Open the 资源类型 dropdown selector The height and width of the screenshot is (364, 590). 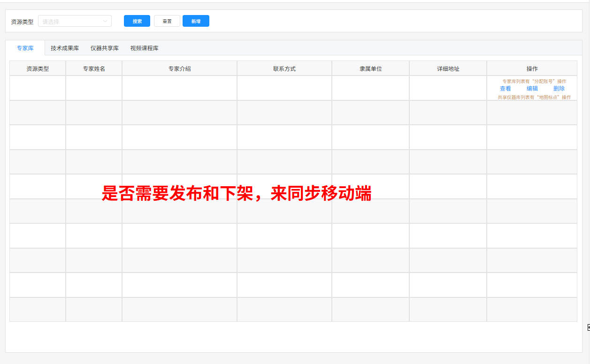[75, 21]
